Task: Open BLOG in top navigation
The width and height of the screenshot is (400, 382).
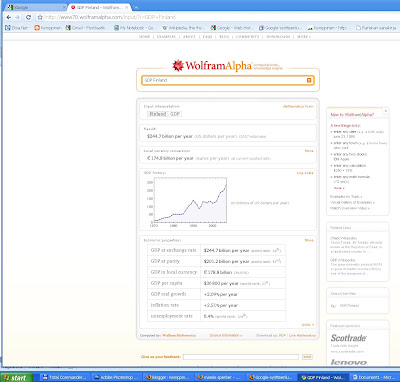Action: [224, 37]
